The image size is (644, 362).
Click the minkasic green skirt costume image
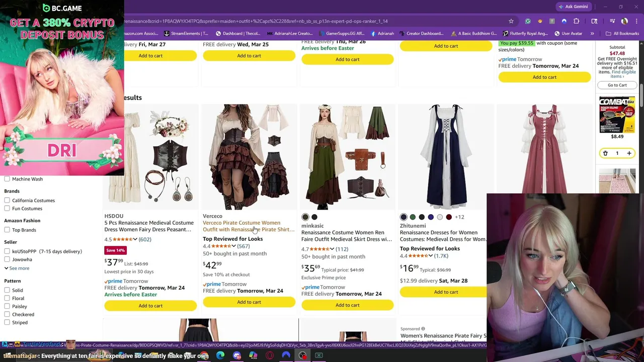pos(348,157)
